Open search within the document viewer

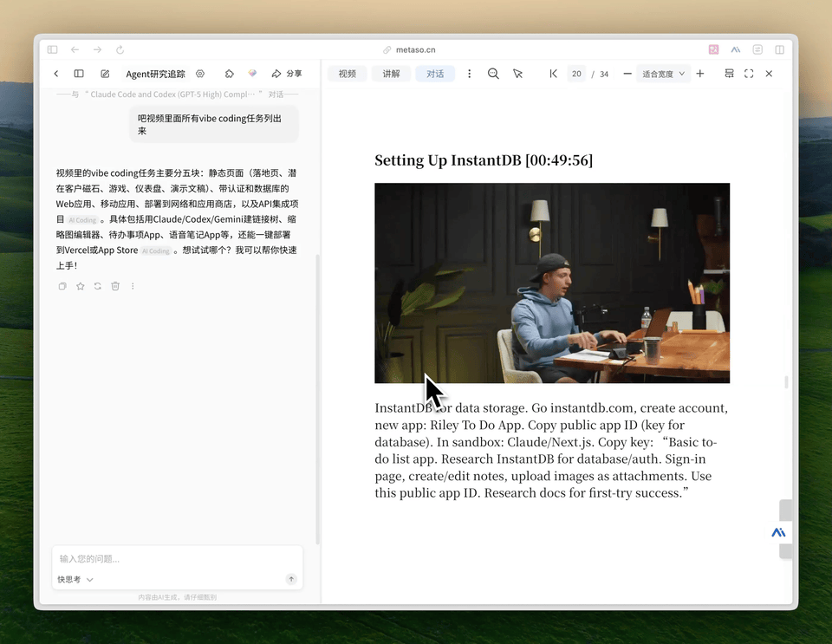pos(493,74)
